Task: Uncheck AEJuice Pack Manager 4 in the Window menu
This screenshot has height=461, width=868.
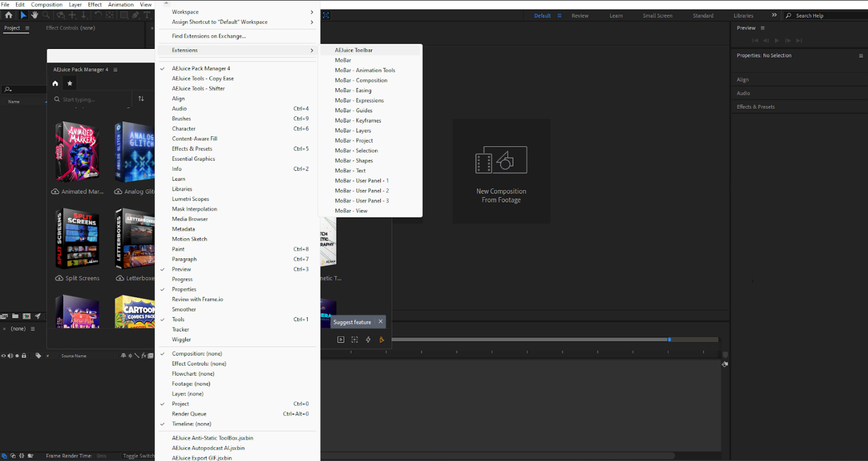Action: (x=238, y=68)
